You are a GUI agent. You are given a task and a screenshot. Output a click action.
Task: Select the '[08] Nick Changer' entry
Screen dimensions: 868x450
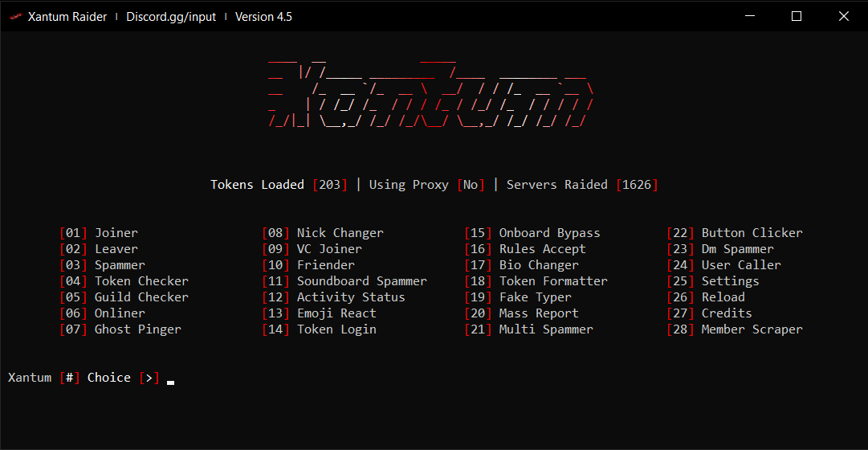pos(323,233)
